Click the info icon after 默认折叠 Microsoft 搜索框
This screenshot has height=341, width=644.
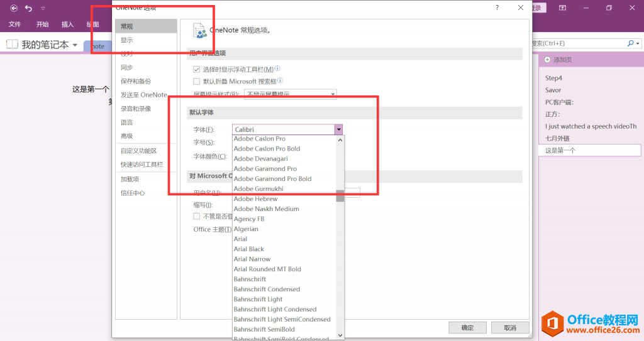[x=280, y=80]
